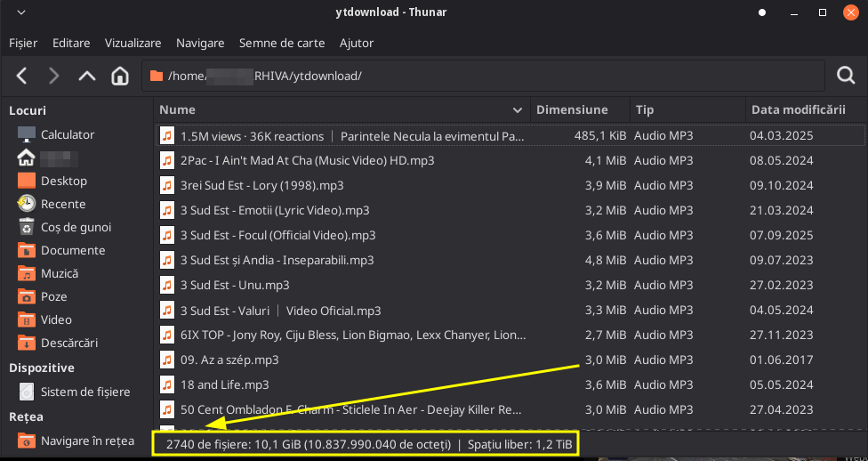Open Recente in the sidebar
The image size is (868, 461).
[63, 204]
